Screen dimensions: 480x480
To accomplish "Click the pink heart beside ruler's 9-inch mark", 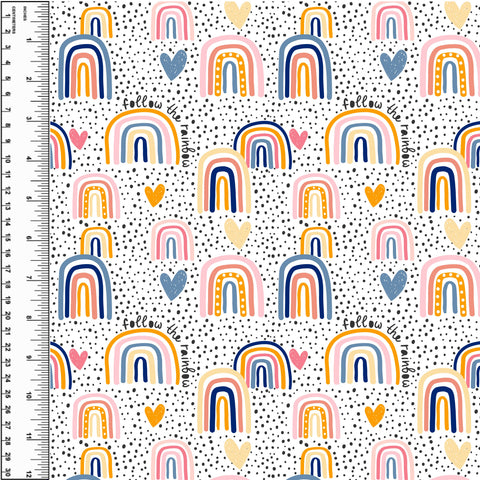I will [78, 359].
